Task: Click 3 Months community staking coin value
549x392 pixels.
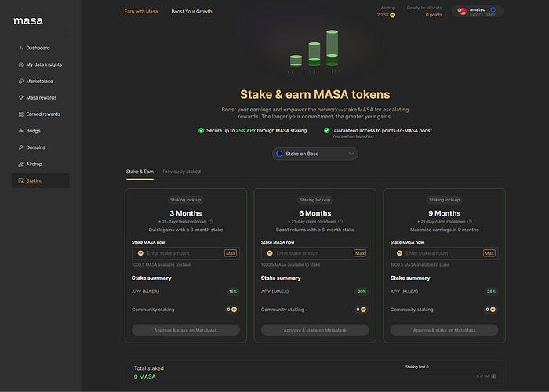Action: [x=232, y=310]
